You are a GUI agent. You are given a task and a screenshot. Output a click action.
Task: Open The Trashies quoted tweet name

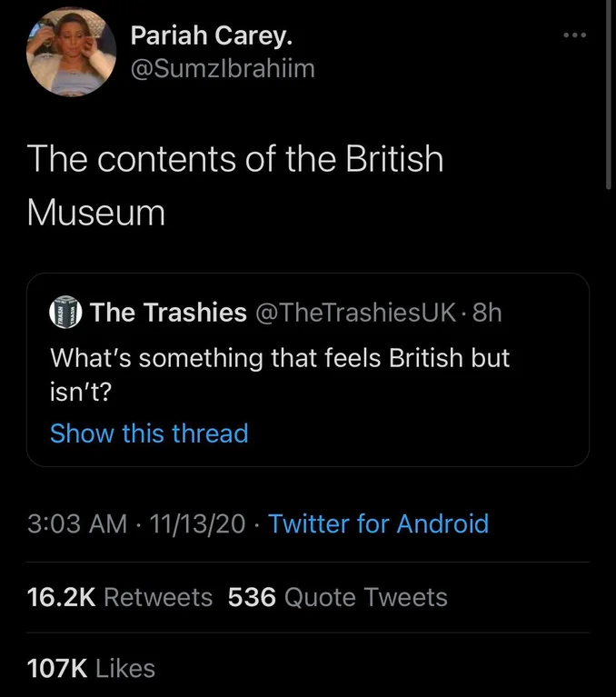coord(168,312)
